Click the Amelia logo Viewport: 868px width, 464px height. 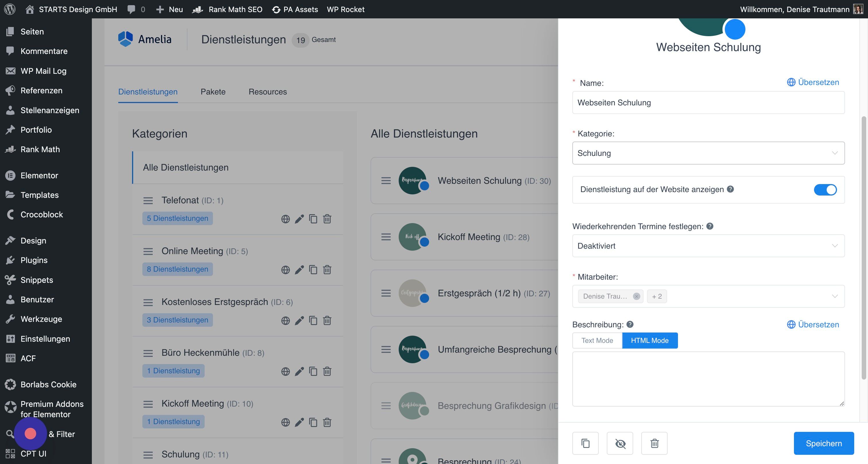coord(145,39)
